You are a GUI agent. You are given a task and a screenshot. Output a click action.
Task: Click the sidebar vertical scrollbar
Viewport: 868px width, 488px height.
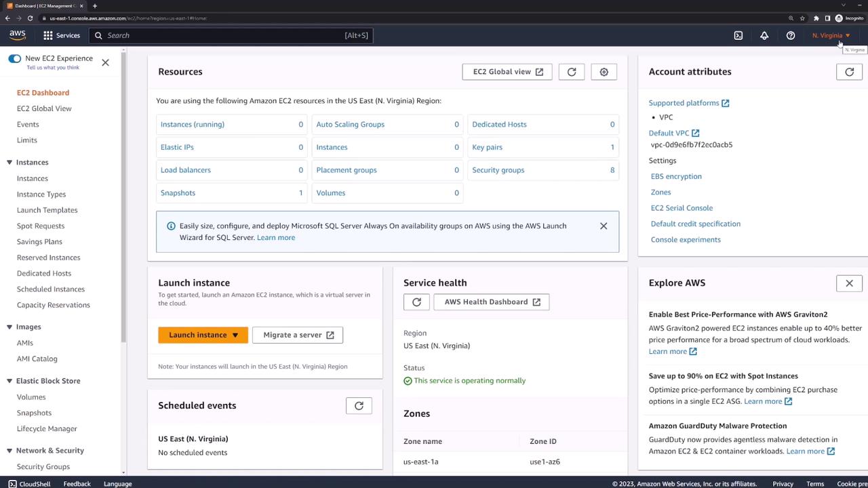tap(123, 197)
